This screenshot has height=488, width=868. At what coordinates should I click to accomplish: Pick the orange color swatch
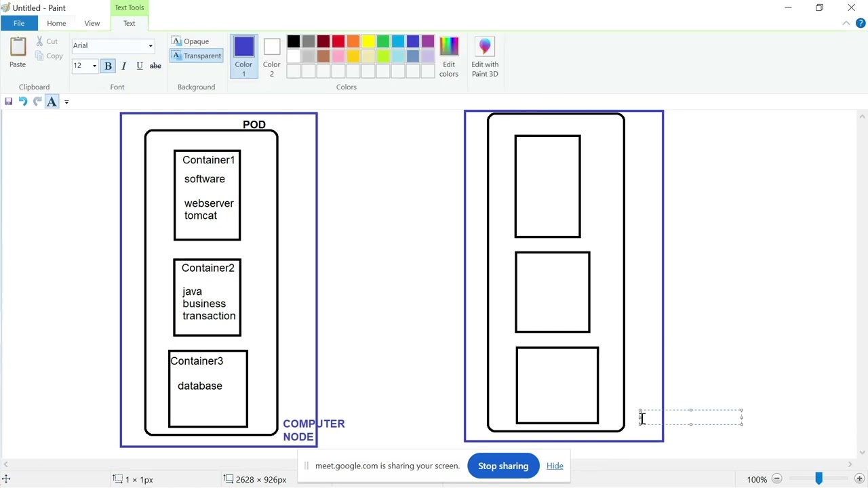353,42
